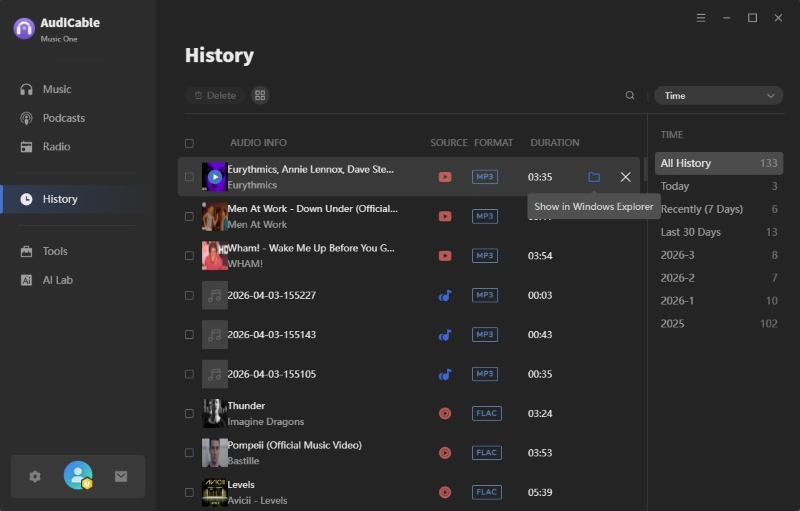The image size is (800, 511).
Task: Check the 2026-04-03-155143 checkbox
Action: coord(189,335)
